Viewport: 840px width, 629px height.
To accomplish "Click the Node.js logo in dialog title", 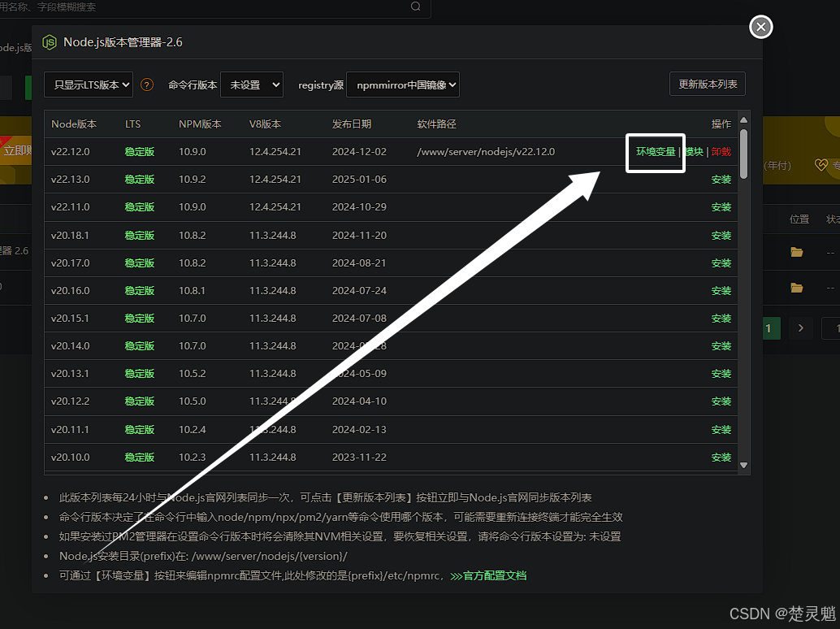I will [x=50, y=42].
